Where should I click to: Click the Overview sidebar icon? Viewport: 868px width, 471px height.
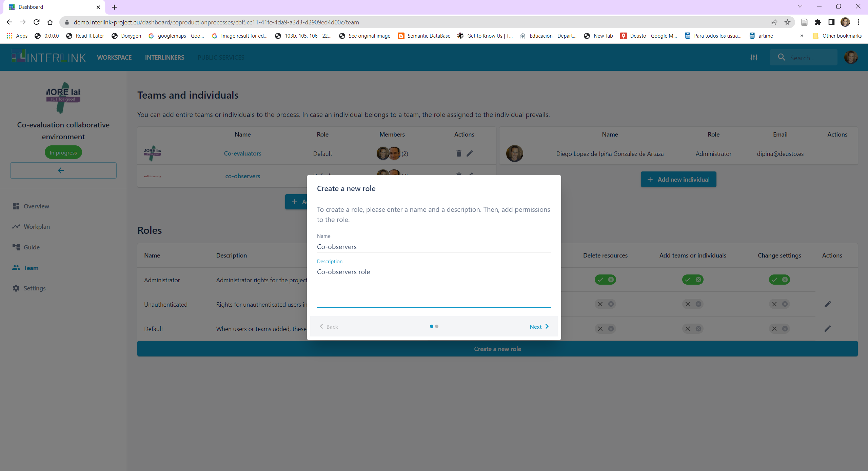tap(16, 206)
